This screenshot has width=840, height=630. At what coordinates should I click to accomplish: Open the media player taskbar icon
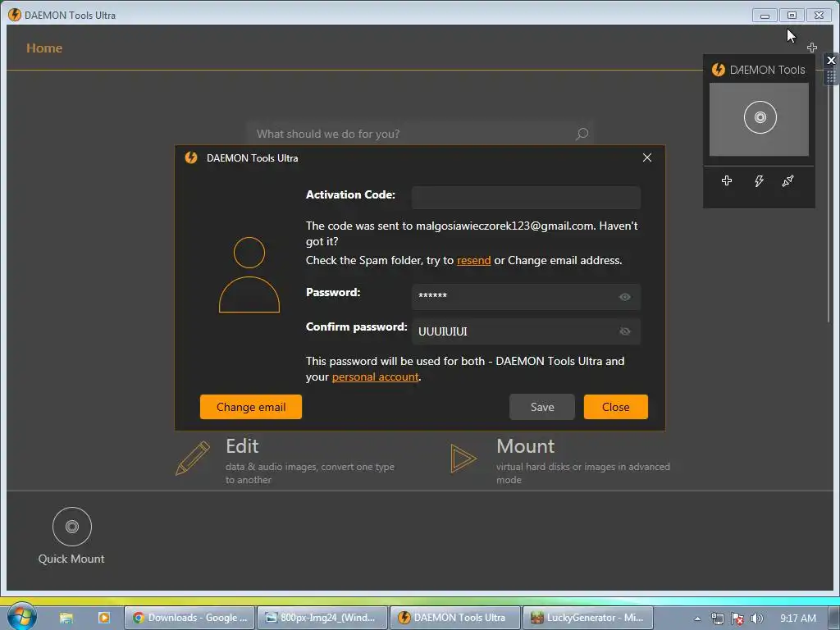pos(104,618)
